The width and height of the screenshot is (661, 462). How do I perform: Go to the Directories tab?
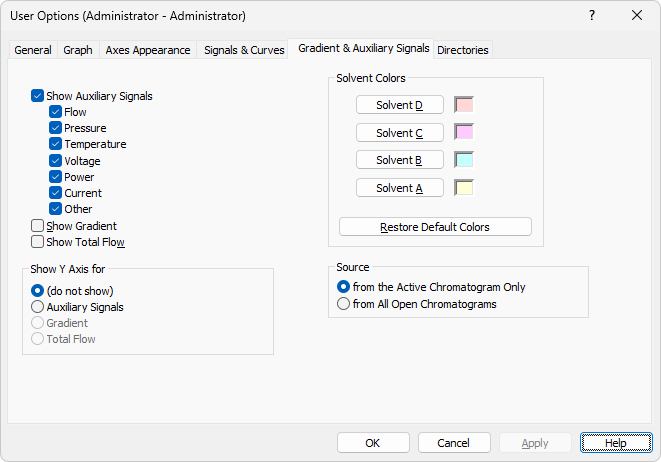pos(463,50)
